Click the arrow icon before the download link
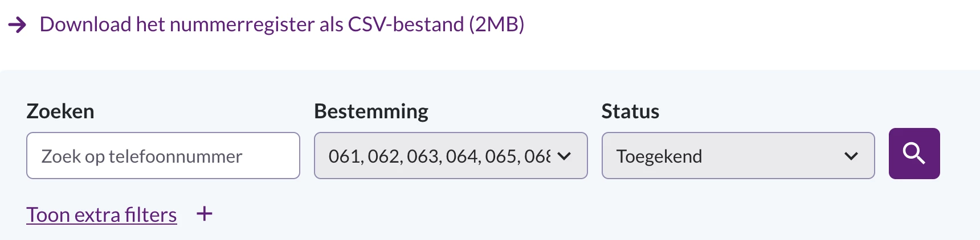Image resolution: width=980 pixels, height=240 pixels. [18, 24]
